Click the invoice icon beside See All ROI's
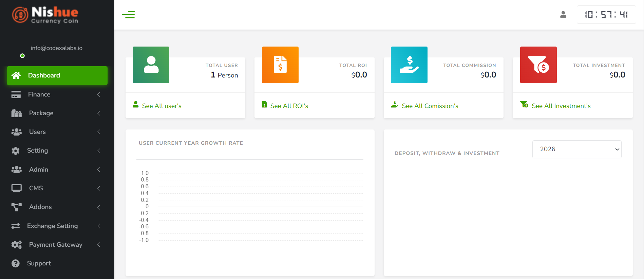The image size is (644, 279). 264,104
